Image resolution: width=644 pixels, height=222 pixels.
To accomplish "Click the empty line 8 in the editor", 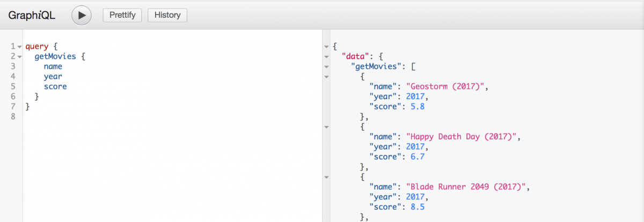I will coord(107,116).
